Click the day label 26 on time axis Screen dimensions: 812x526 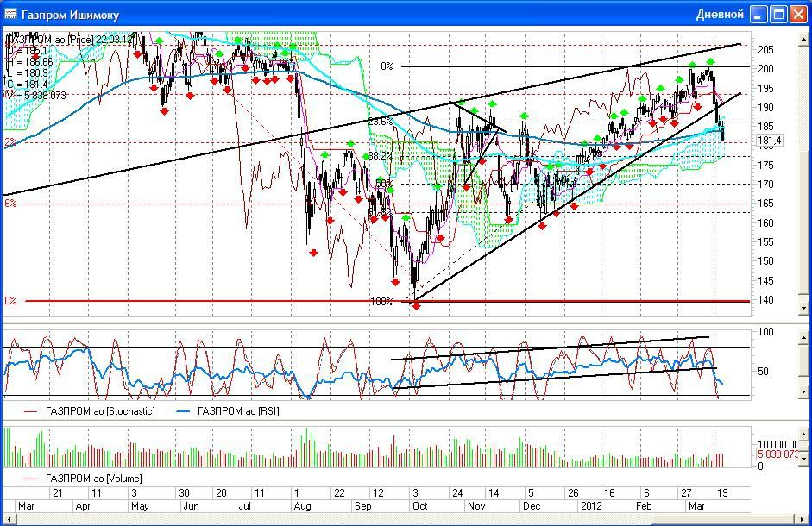pos(573,493)
